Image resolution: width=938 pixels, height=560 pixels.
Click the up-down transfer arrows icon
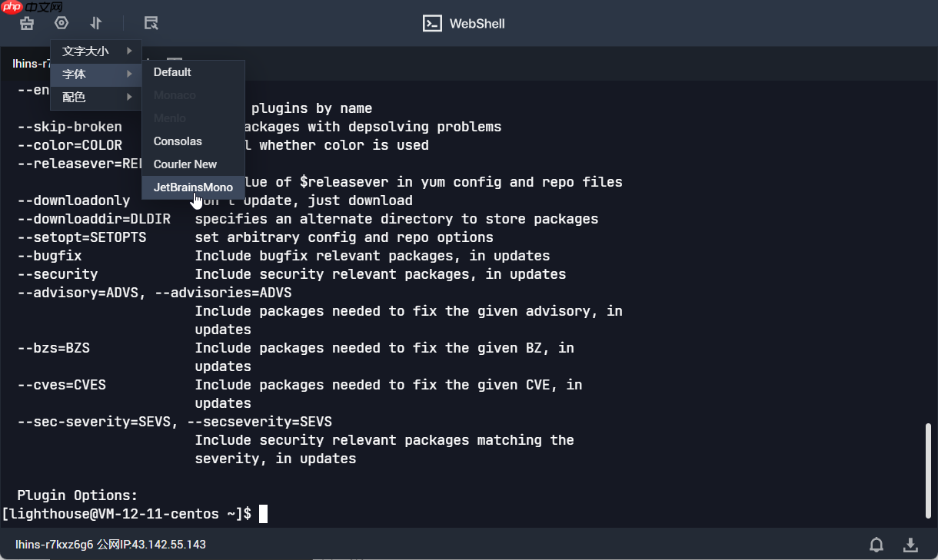click(96, 23)
